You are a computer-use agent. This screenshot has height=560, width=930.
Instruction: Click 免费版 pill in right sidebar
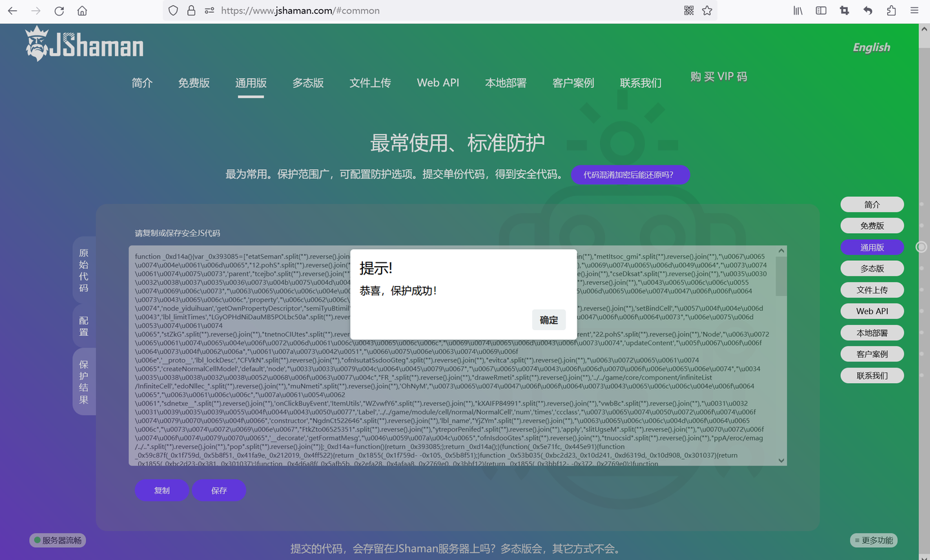tap(872, 226)
